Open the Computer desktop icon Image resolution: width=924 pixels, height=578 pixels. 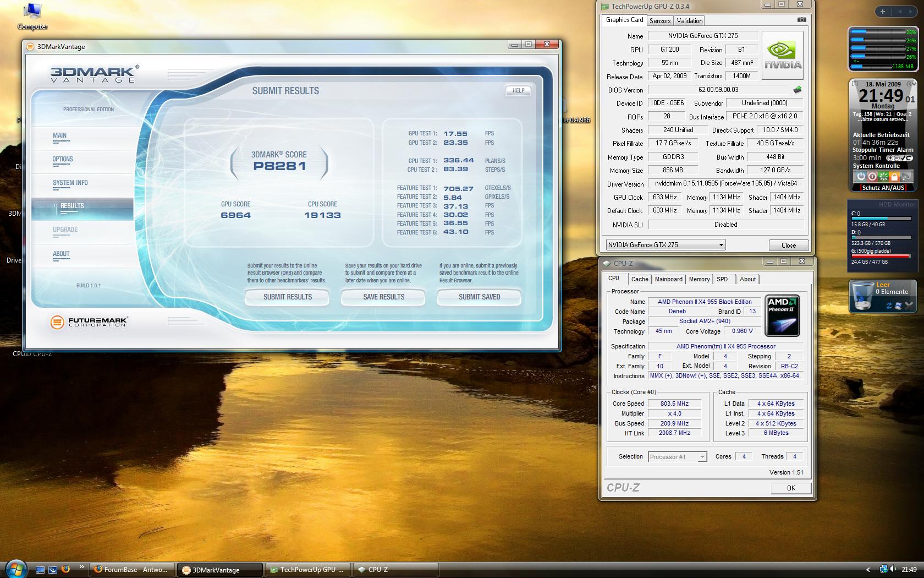pos(32,17)
